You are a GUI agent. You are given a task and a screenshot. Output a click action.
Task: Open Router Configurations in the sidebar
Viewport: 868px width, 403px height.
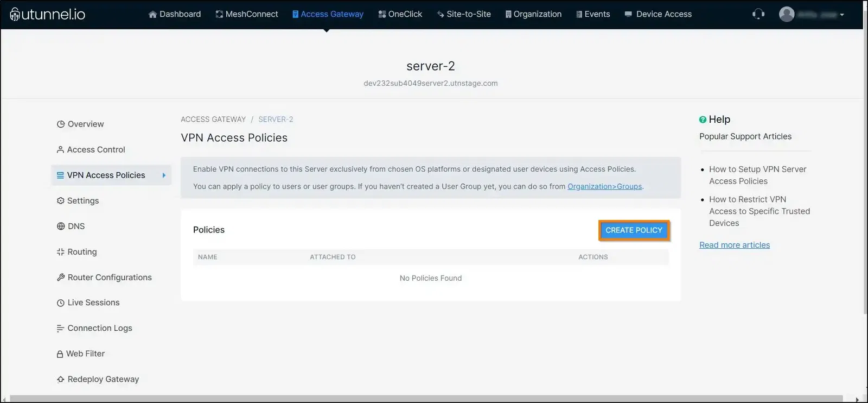pos(104,277)
